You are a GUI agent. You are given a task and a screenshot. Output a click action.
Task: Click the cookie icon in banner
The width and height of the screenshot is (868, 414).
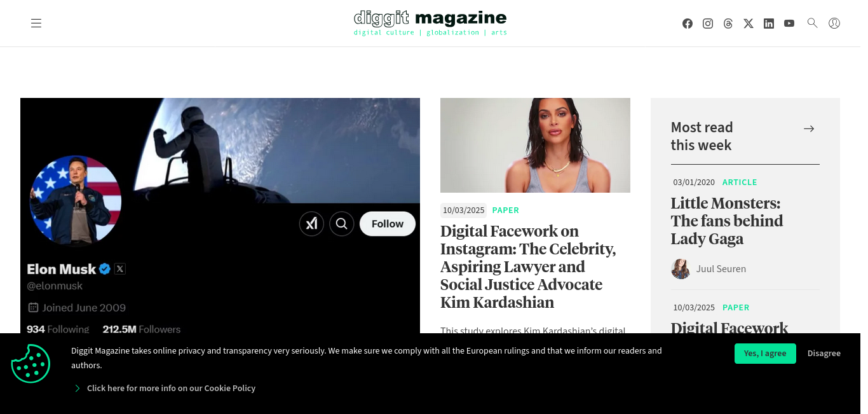tap(31, 364)
